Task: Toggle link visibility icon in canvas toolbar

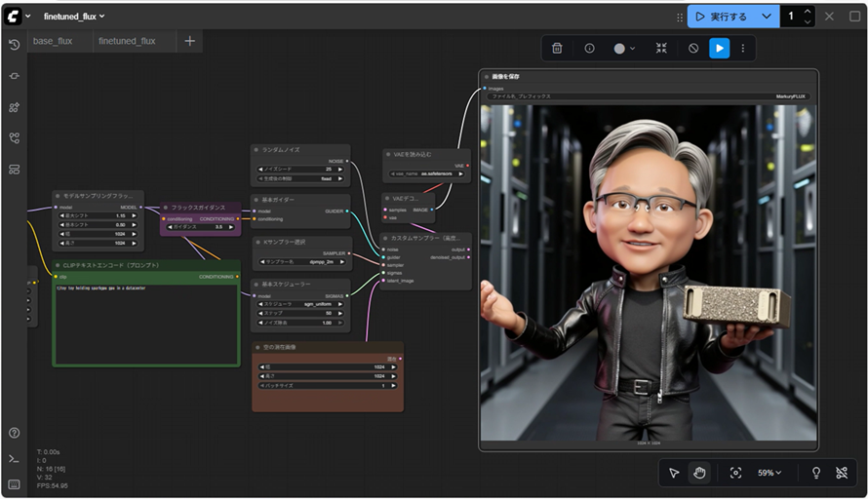Action: tap(842, 473)
